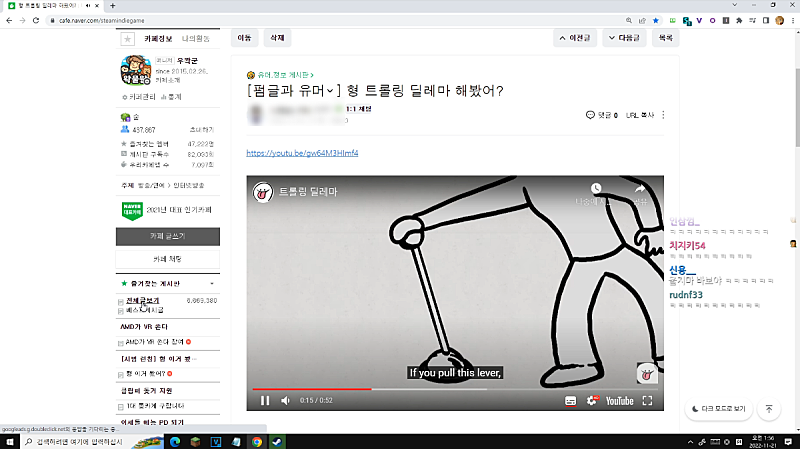Screen dimensions: 800x449
Task: Open the Chrome extensions puzzle icon
Action: 739,20
